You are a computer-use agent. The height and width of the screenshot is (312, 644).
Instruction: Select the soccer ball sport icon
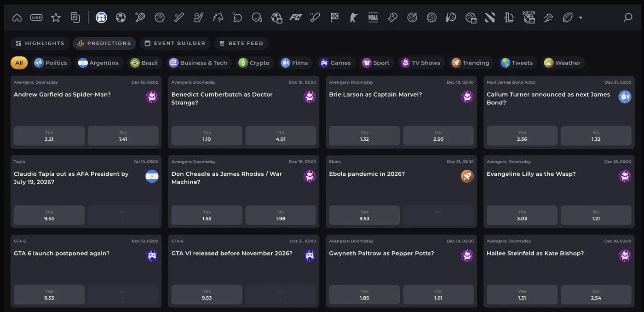click(x=121, y=17)
